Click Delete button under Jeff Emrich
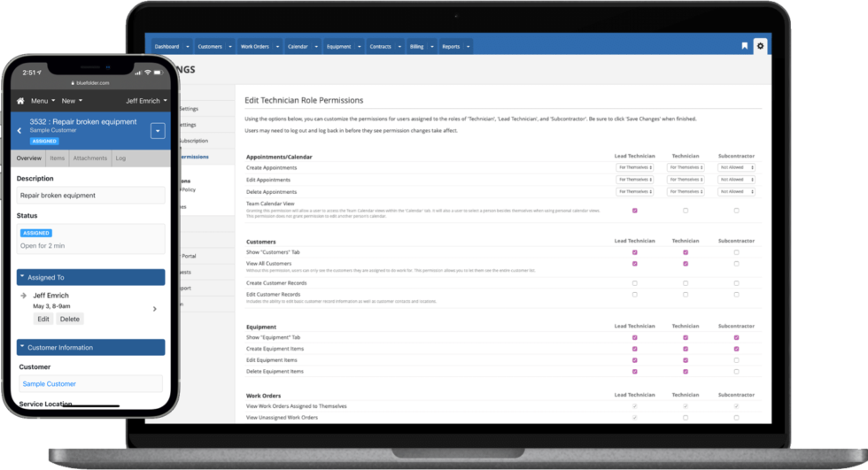Viewport: 868px width, 470px height. 70,319
